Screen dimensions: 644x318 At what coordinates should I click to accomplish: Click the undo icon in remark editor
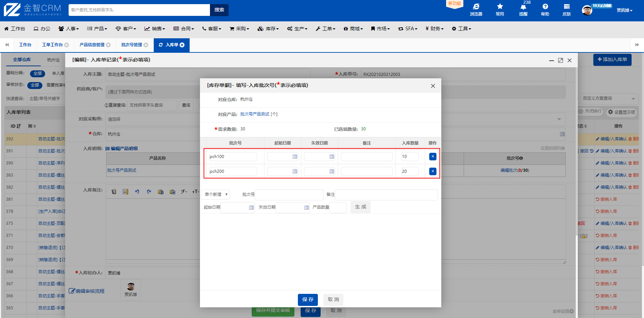tap(137, 191)
